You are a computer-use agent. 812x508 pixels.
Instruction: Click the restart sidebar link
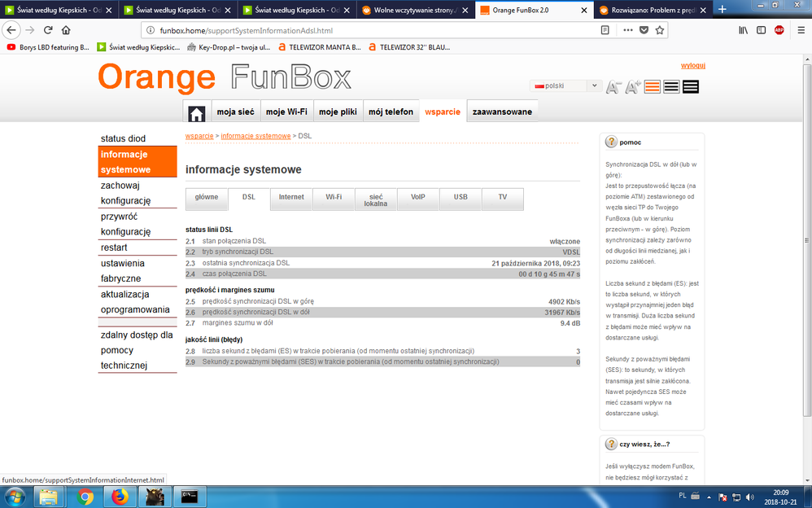(114, 247)
